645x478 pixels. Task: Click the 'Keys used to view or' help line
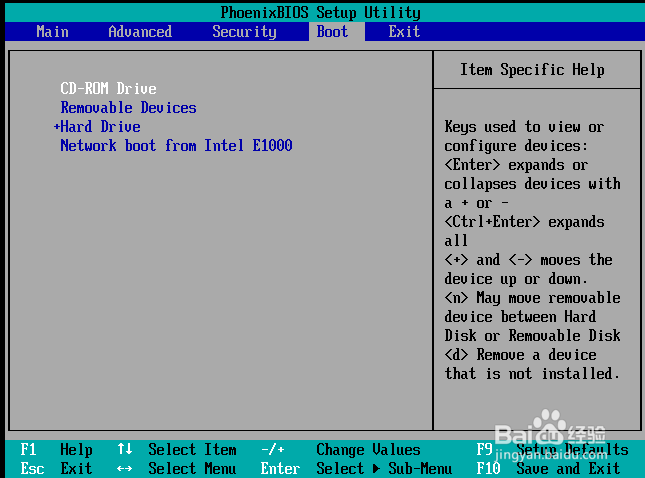click(524, 127)
